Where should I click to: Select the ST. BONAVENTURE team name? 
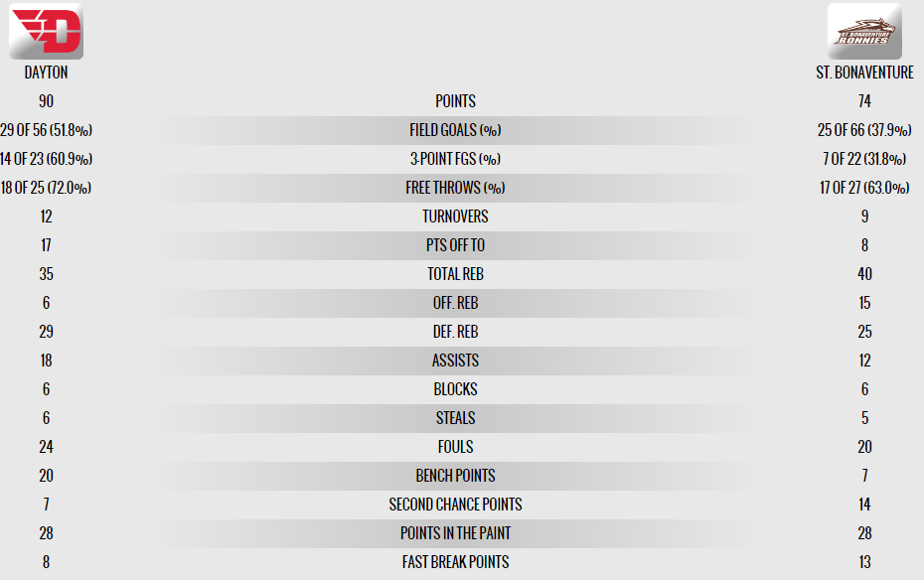click(864, 72)
